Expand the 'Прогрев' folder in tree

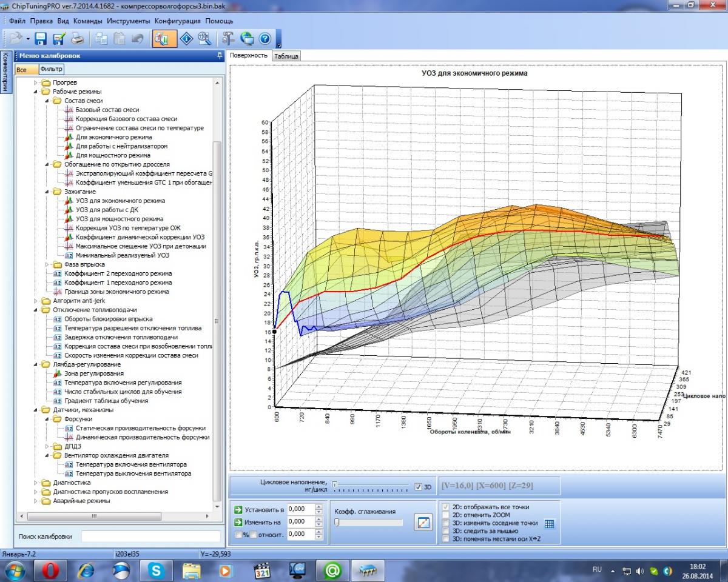[x=36, y=82]
